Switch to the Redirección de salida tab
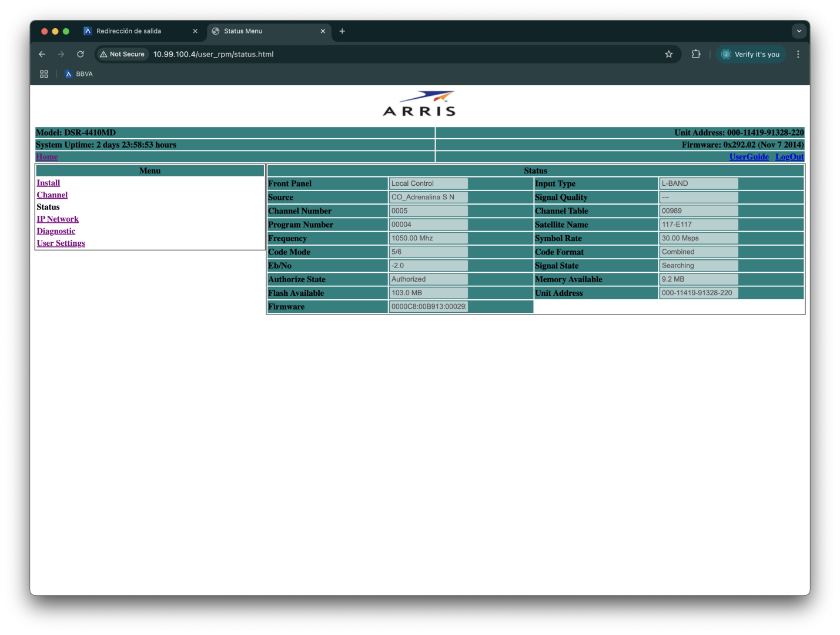Screen dimensions: 840x635 [x=140, y=31]
